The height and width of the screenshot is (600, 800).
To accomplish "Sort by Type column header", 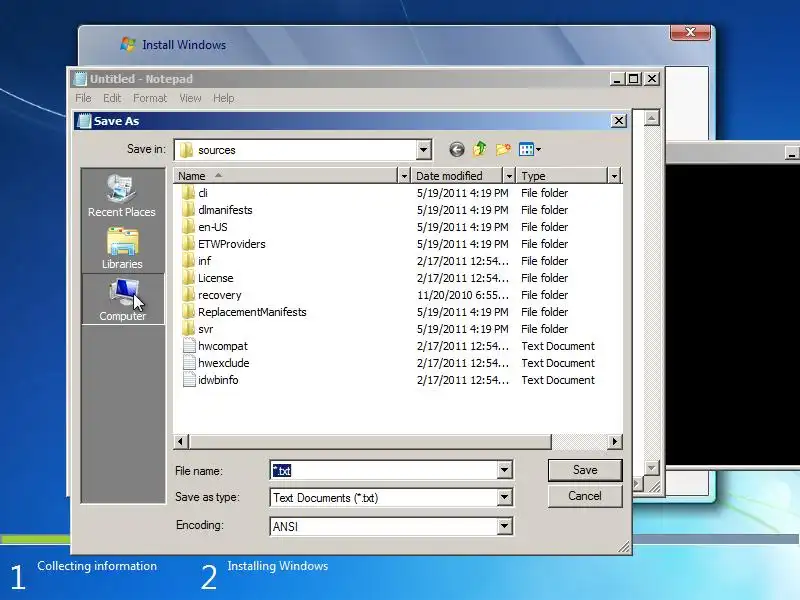I will (562, 176).
